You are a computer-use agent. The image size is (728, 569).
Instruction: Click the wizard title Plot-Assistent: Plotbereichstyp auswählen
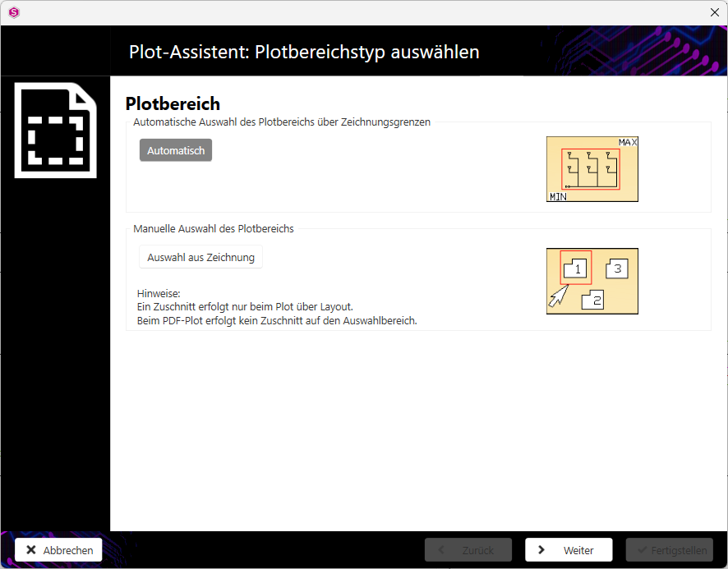[x=304, y=52]
